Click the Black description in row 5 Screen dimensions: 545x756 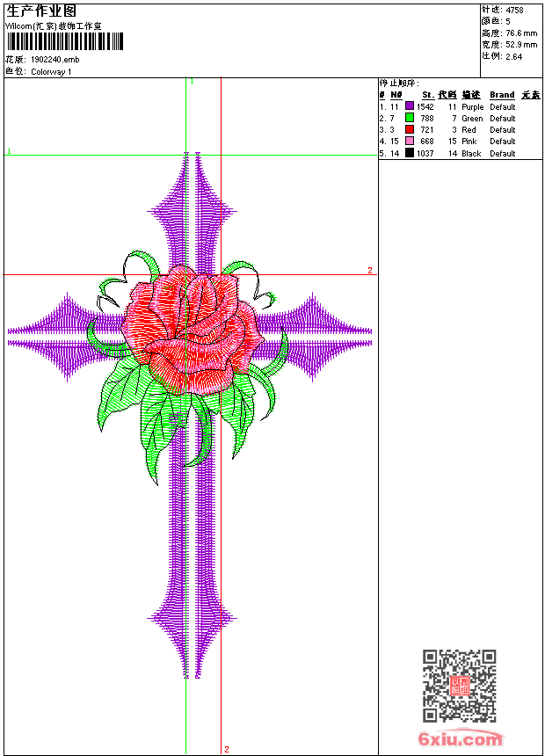pos(471,153)
